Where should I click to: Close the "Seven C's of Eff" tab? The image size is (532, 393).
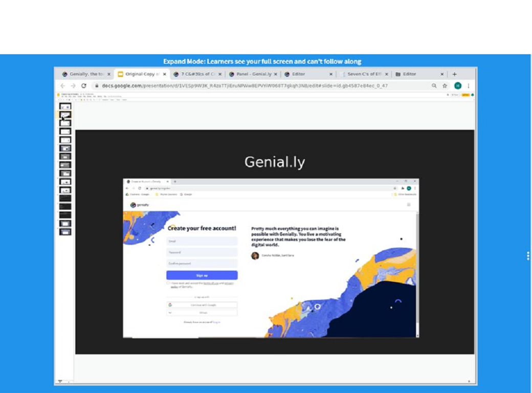click(x=386, y=74)
